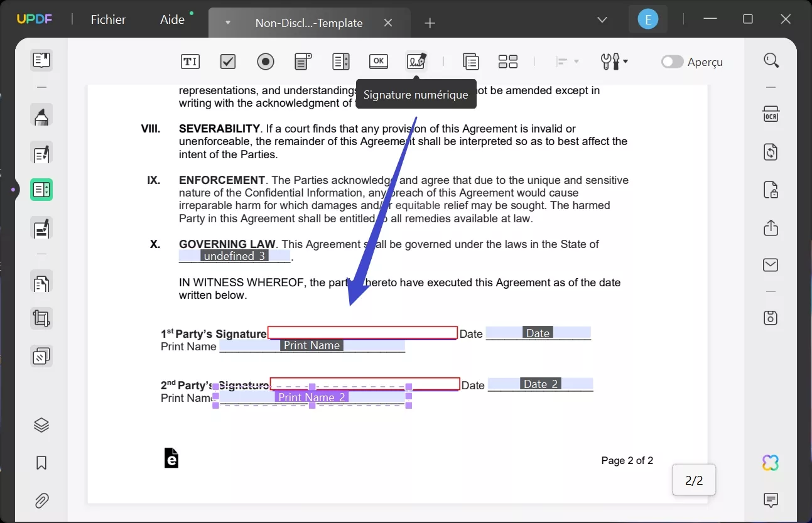Send the PDF by email

coord(771,265)
